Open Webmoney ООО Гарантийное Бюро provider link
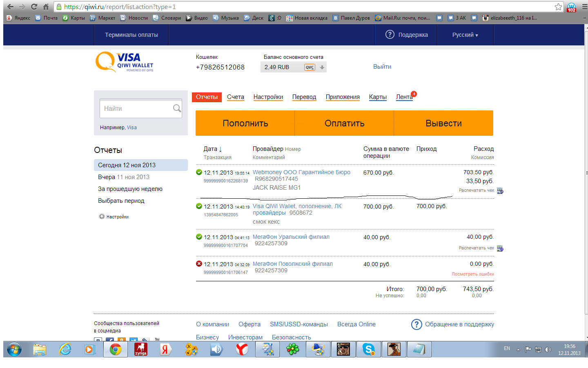This screenshot has height=368, width=588. point(301,172)
